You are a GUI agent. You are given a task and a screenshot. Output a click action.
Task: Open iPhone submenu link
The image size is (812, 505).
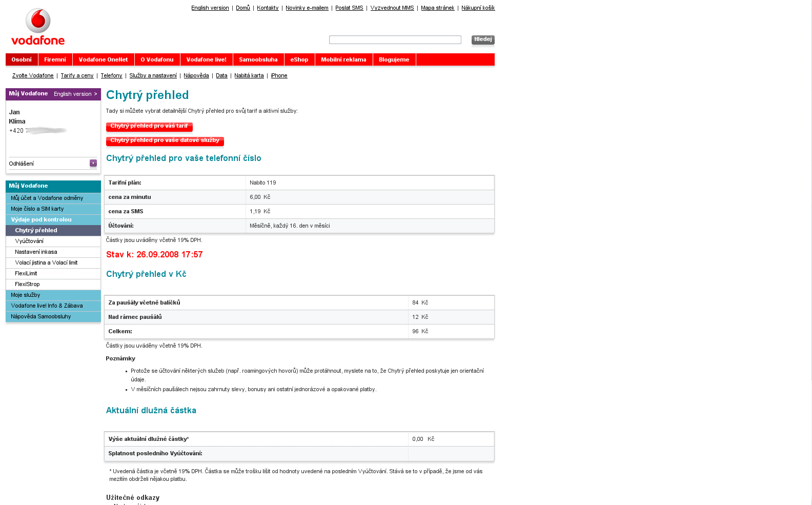tap(279, 75)
